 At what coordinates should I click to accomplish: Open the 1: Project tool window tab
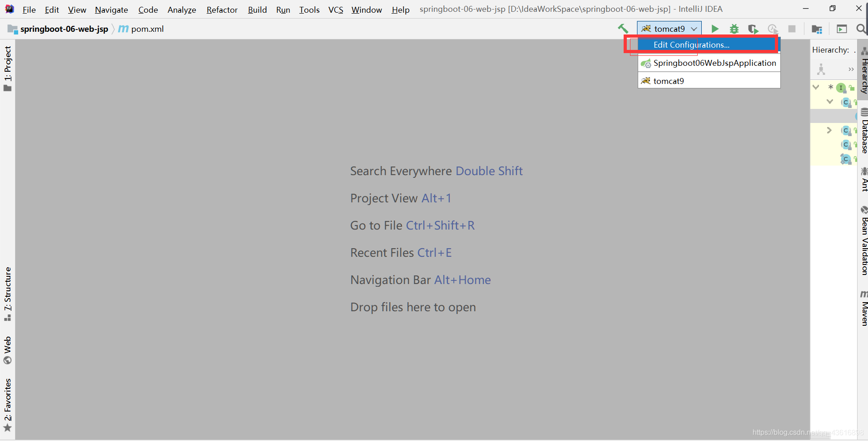(x=7, y=69)
